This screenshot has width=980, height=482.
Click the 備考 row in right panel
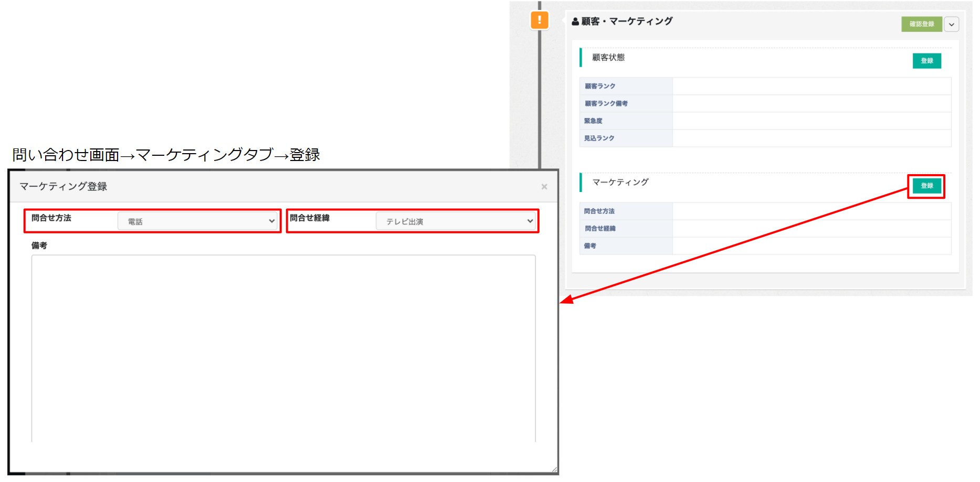click(x=590, y=246)
